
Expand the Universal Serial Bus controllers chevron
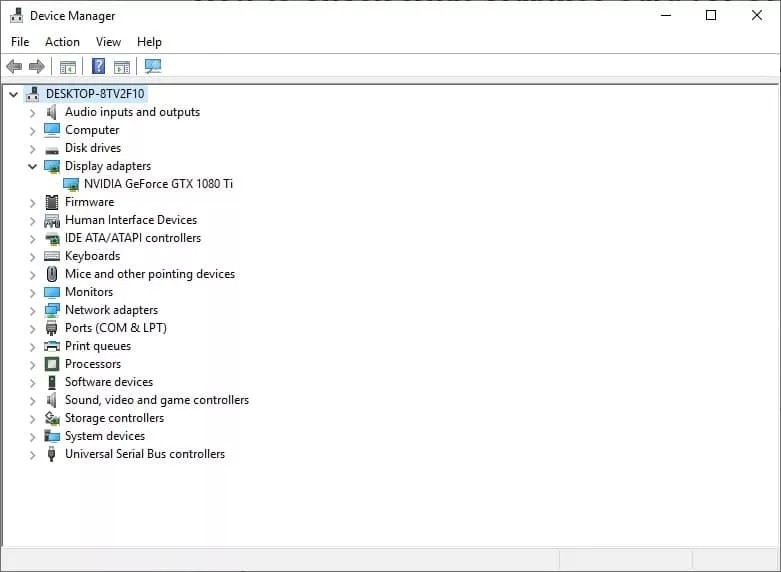tap(32, 455)
